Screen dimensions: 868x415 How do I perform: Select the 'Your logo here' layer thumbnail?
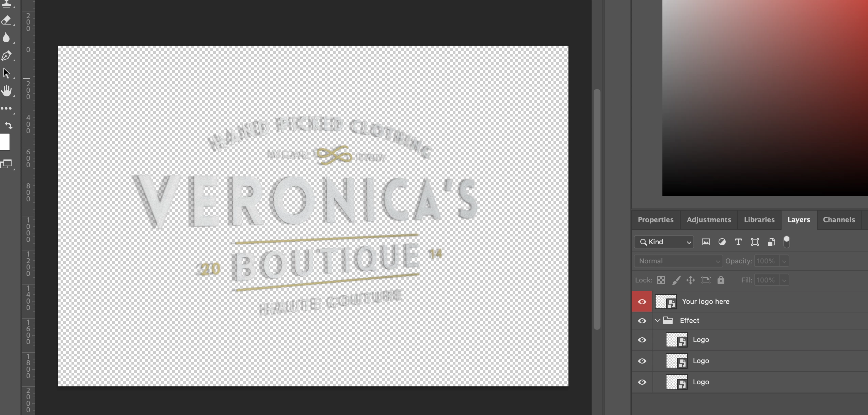(665, 302)
